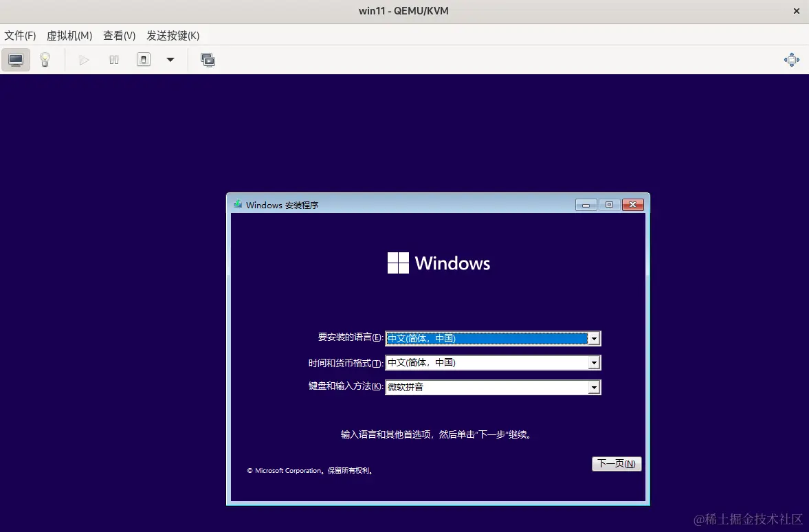Open the 发送按键(K) menu
This screenshot has width=809, height=532.
click(173, 36)
